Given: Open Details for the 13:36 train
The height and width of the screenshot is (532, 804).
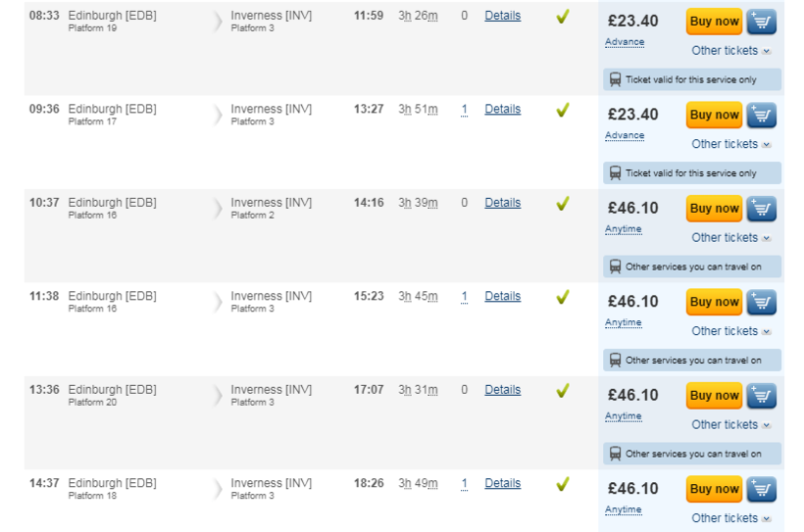Looking at the screenshot, I should 502,390.
